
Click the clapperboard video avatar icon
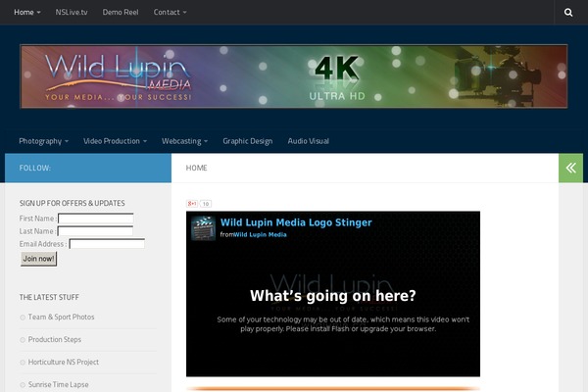point(203,228)
